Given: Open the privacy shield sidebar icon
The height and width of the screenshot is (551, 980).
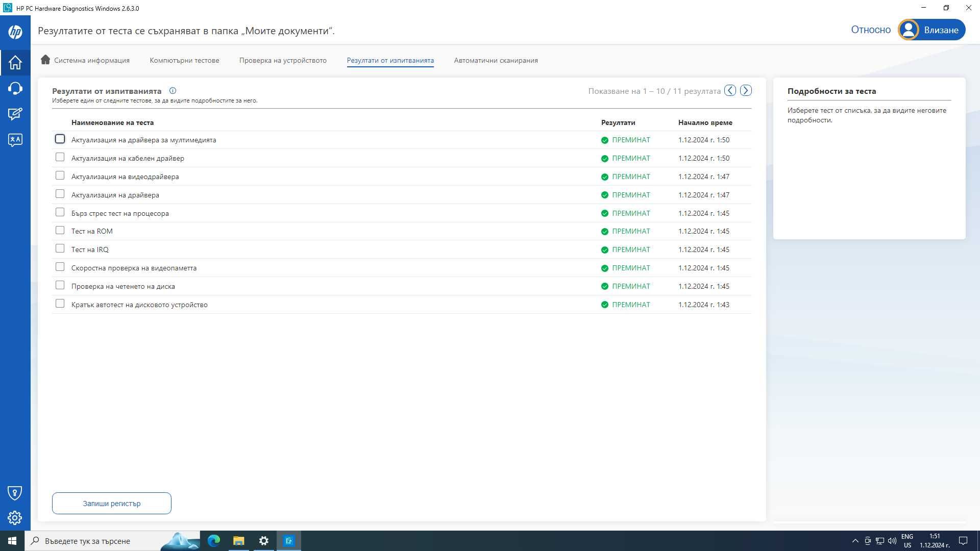Looking at the screenshot, I should coord(15,493).
